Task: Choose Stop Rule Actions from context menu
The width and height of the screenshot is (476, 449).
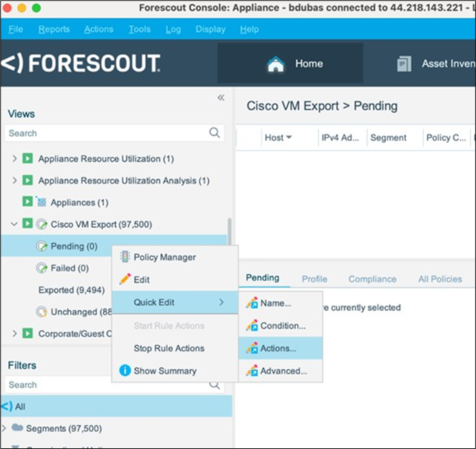Action: tap(175, 348)
